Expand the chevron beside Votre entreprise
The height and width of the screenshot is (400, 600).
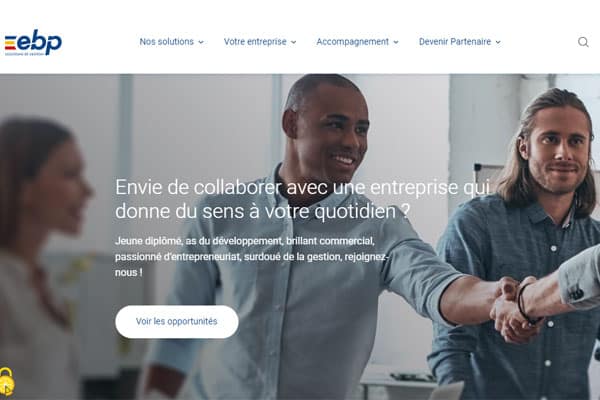click(293, 42)
